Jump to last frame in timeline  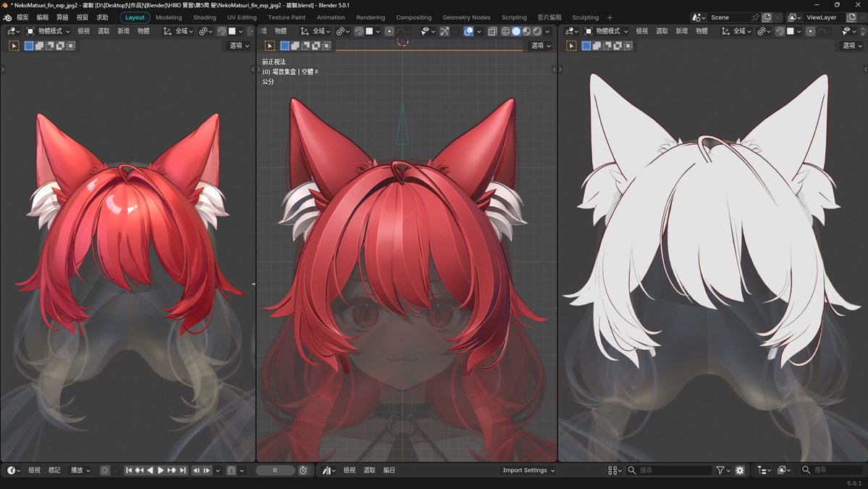[182, 470]
